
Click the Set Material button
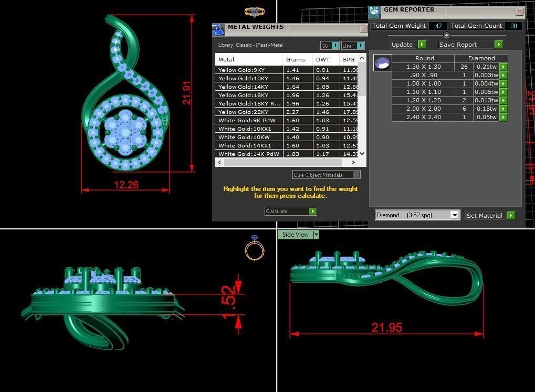[490, 215]
